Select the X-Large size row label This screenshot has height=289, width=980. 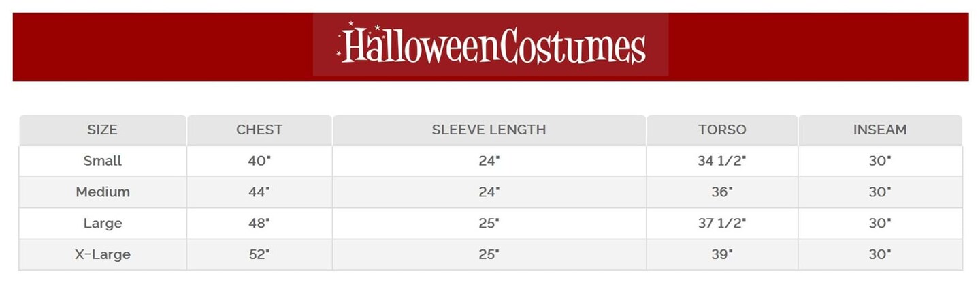click(102, 254)
